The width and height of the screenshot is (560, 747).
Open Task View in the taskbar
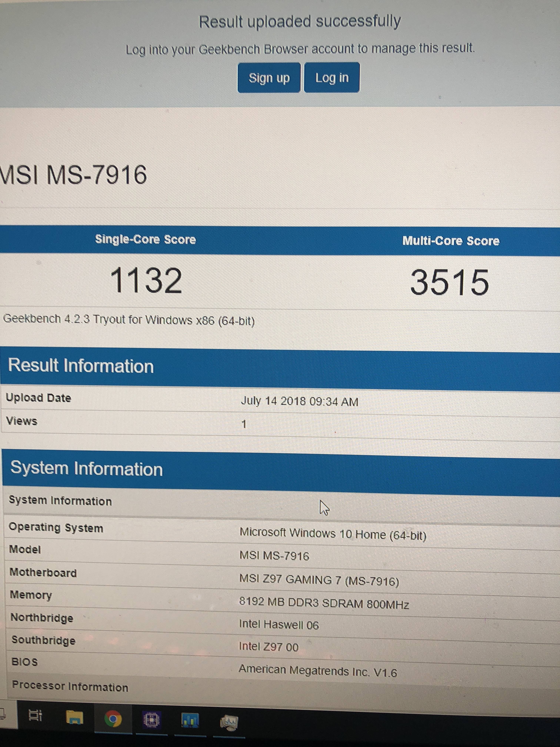(x=35, y=715)
